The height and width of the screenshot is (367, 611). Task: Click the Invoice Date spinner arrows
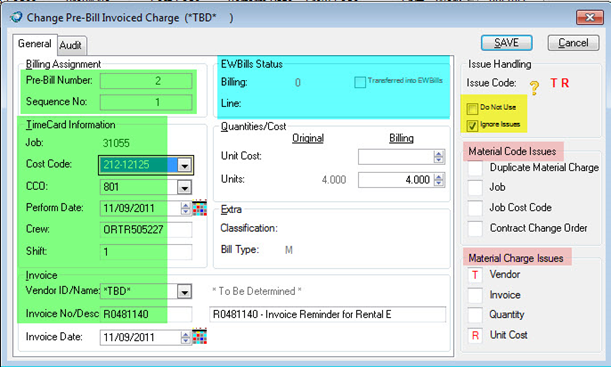185,337
